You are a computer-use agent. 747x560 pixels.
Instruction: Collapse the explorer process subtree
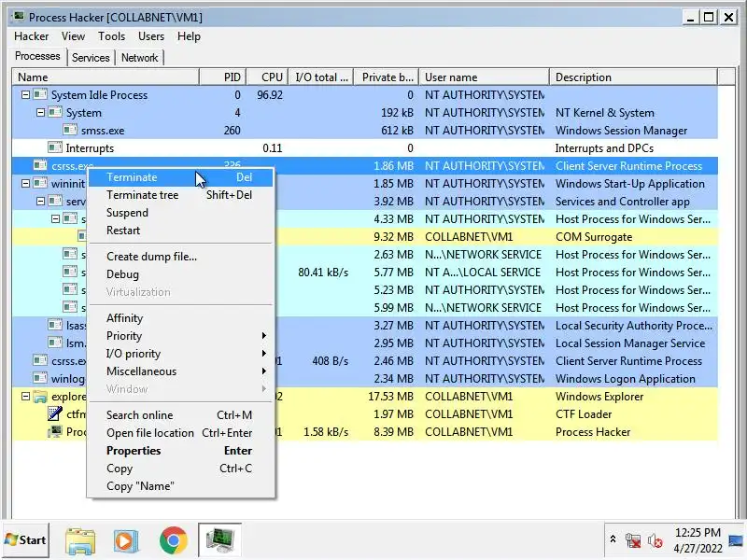click(25, 396)
